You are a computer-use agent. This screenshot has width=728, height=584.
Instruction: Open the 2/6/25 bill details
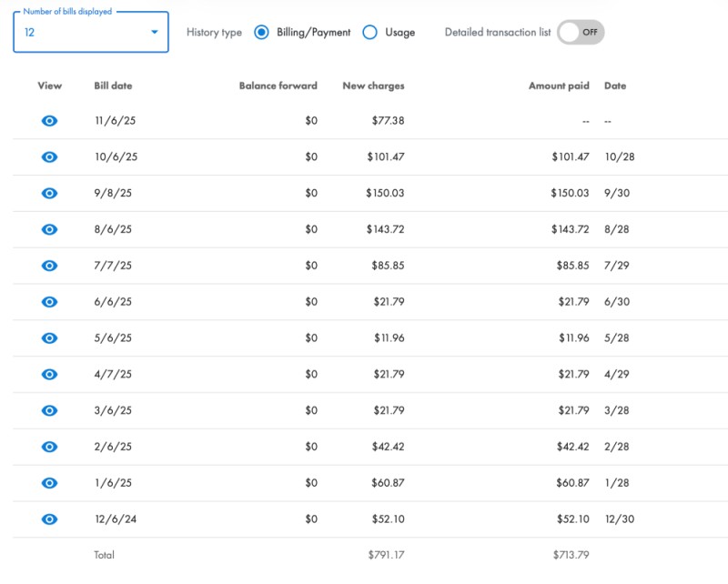48,447
